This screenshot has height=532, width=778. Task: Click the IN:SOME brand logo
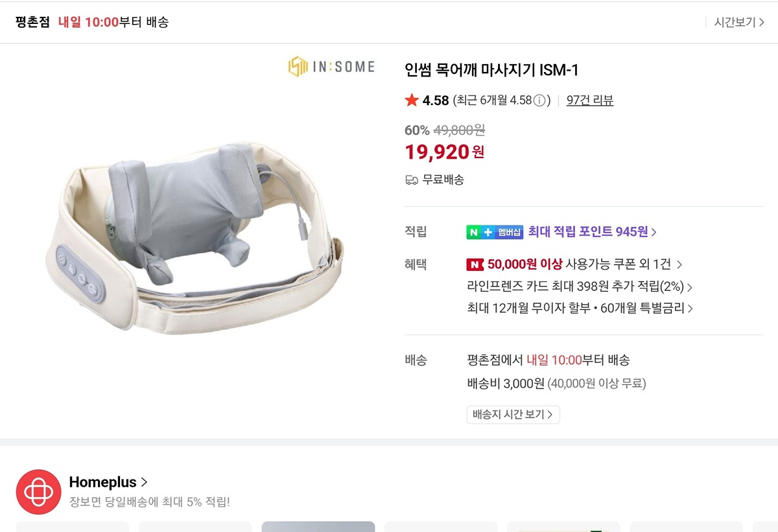(x=331, y=67)
